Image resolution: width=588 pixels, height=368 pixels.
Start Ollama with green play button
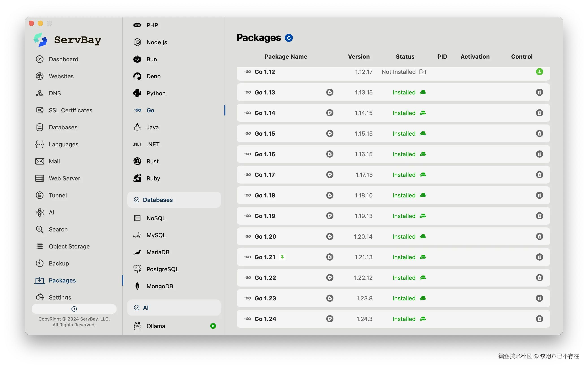pos(213,326)
